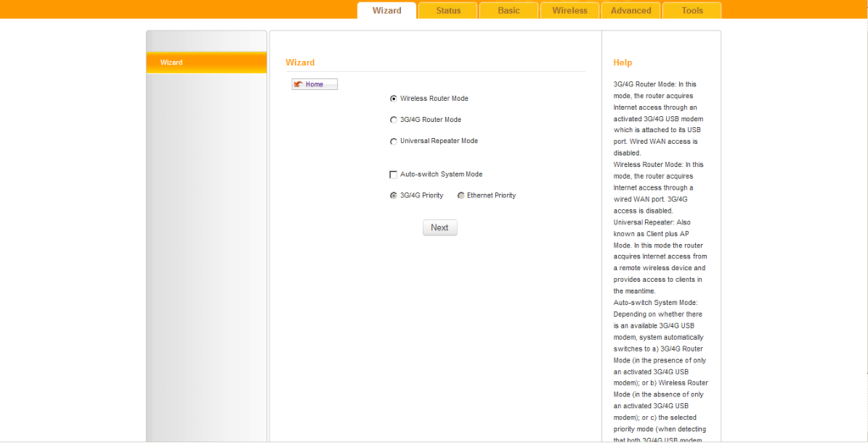Image resolution: width=868 pixels, height=443 pixels.
Task: Switch to the Basic tab
Action: point(509,10)
